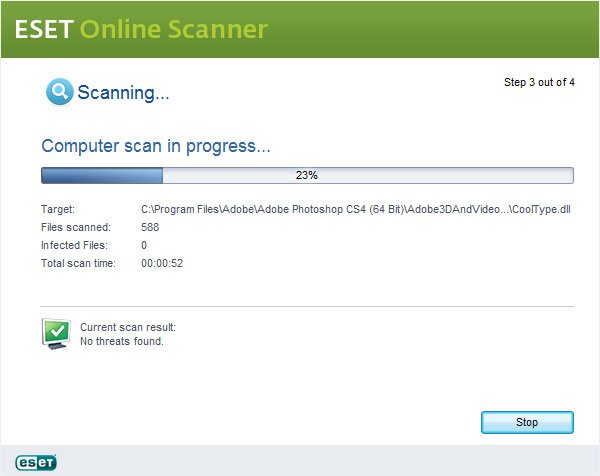Click the Infected Files: field label
Image resolution: width=600 pixels, height=476 pixels.
(x=75, y=245)
